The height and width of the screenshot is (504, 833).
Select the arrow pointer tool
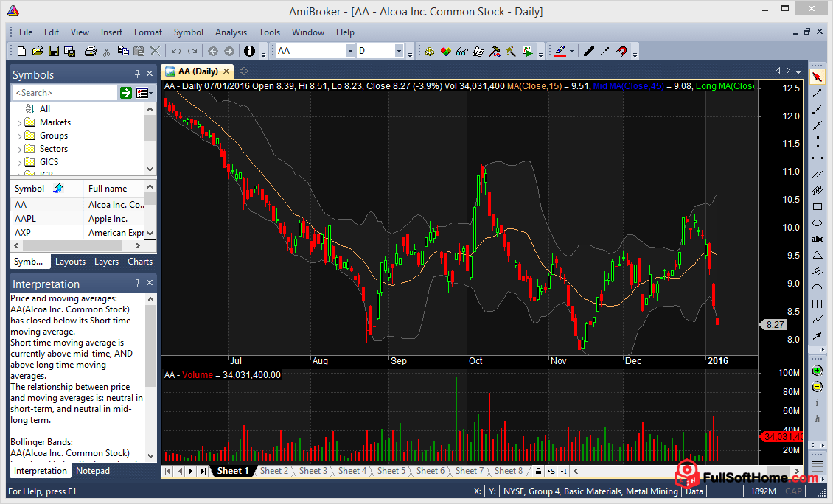pyautogui.click(x=817, y=77)
